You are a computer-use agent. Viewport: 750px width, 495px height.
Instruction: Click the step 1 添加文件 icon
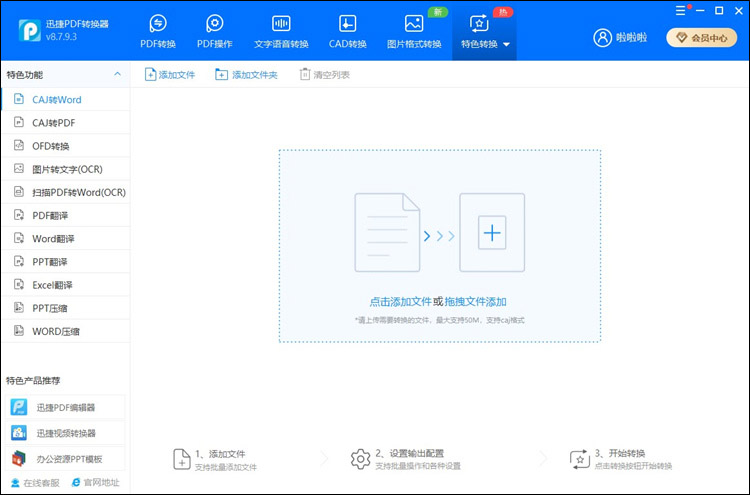(x=182, y=459)
